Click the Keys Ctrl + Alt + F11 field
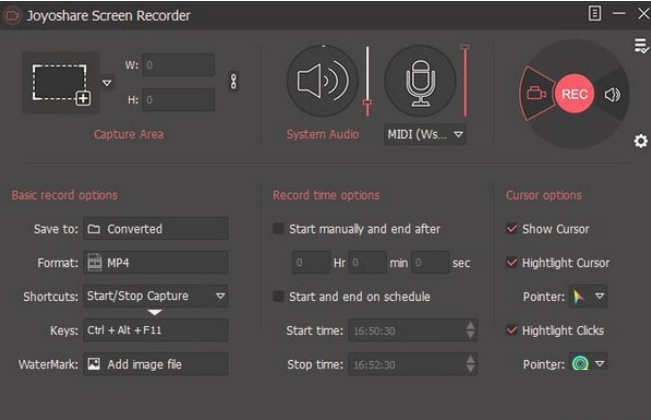Screen dimensions: 651x420 pos(156,330)
